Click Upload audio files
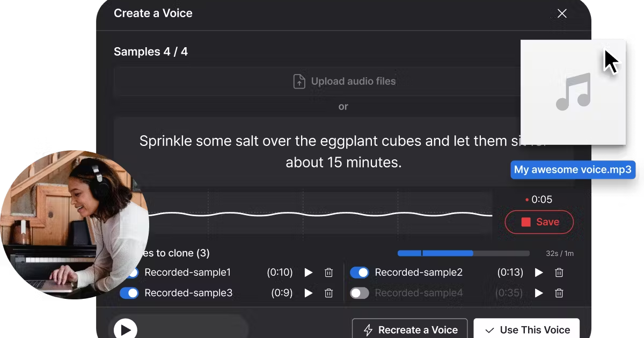This screenshot has width=644, height=338. tap(344, 82)
